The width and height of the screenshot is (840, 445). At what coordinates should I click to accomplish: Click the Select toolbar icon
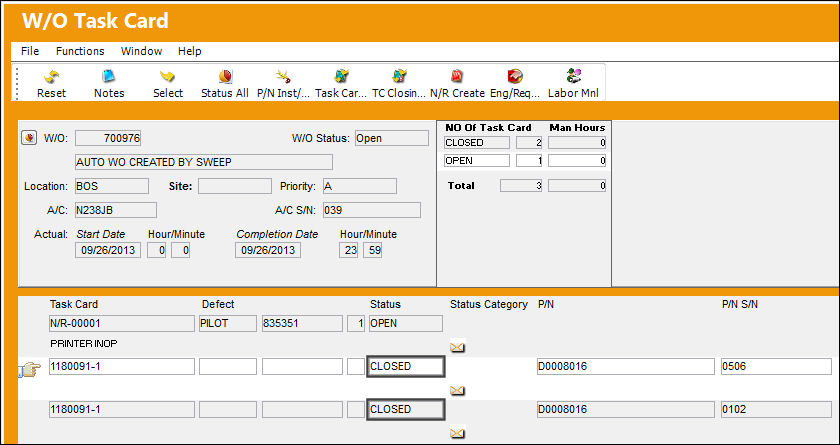168,77
